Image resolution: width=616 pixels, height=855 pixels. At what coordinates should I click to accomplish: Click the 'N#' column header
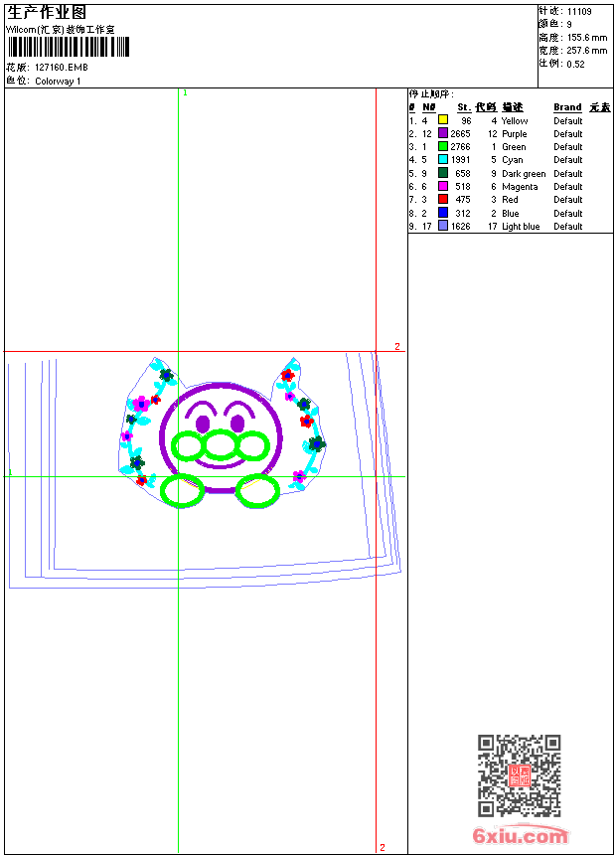429,107
